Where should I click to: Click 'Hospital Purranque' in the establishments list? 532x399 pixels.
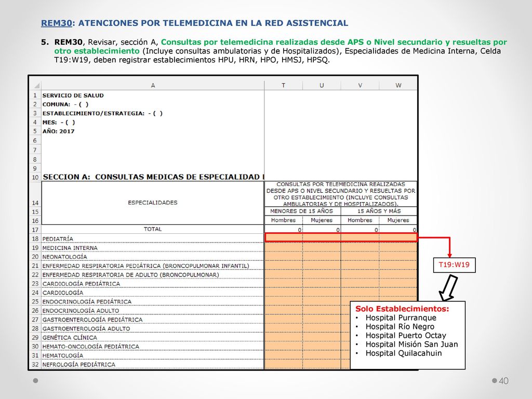(401, 318)
